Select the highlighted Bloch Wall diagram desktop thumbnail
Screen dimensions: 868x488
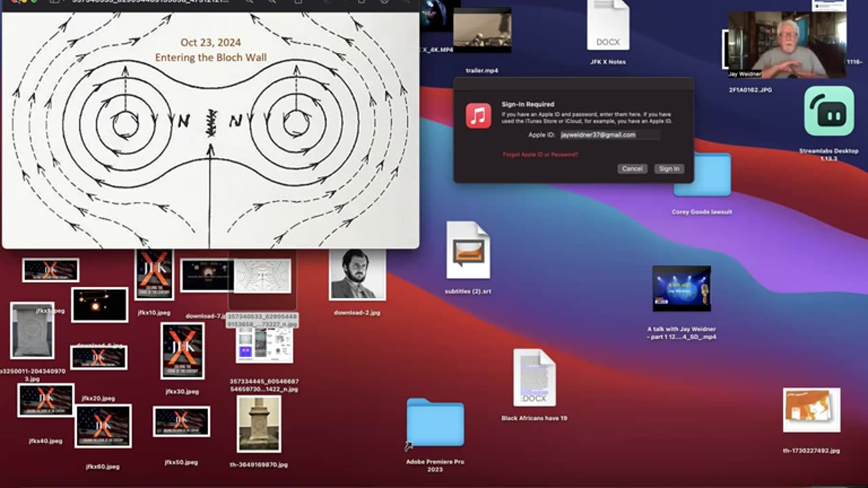tap(262, 276)
